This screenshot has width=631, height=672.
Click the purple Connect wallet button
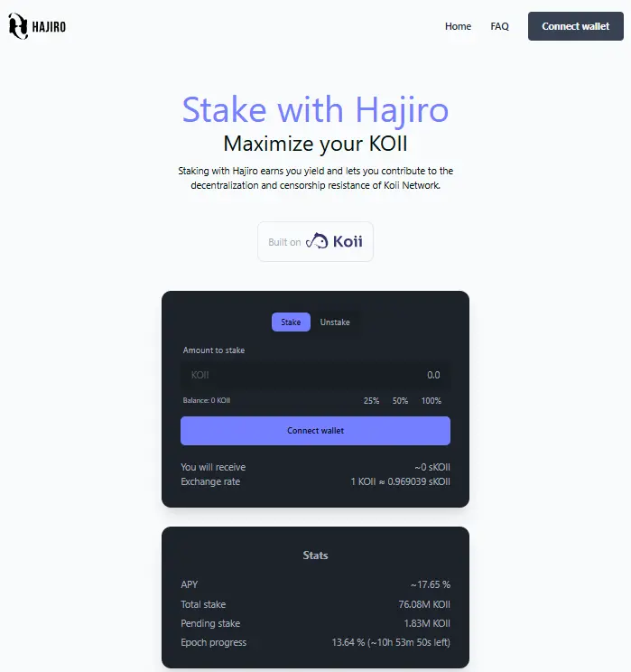click(315, 430)
